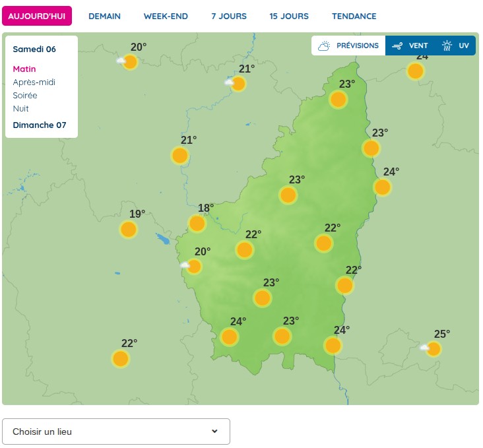Click the partly cloudy 20° icon at top left
The image size is (483, 448).
coord(127,62)
